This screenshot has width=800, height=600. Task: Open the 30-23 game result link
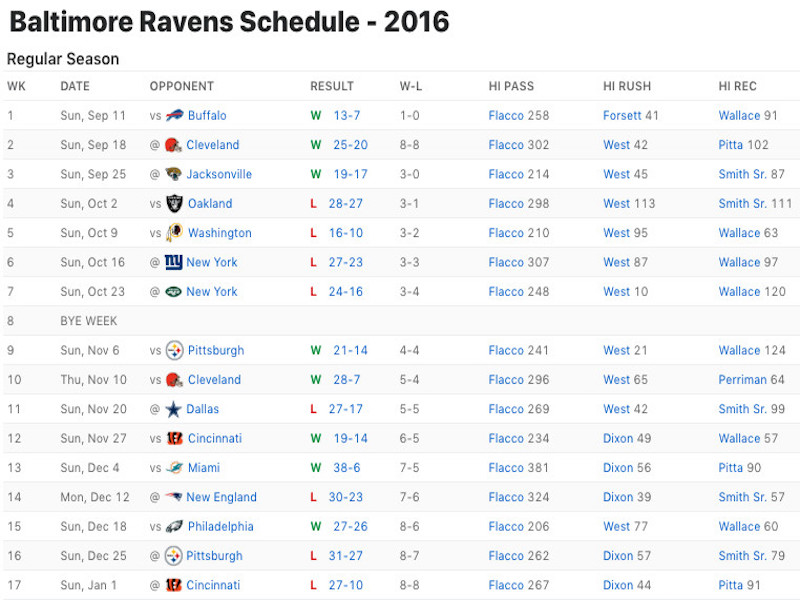(x=345, y=497)
